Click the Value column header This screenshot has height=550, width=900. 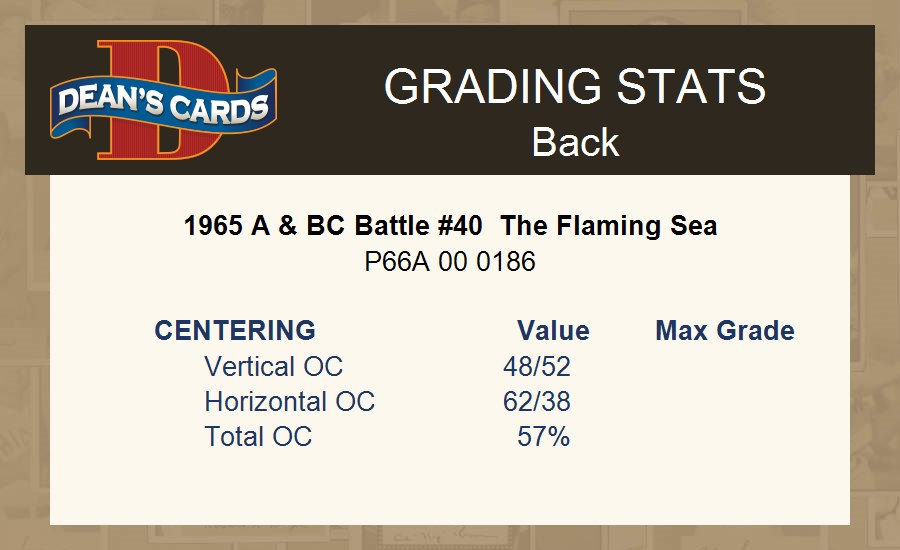[x=553, y=331]
